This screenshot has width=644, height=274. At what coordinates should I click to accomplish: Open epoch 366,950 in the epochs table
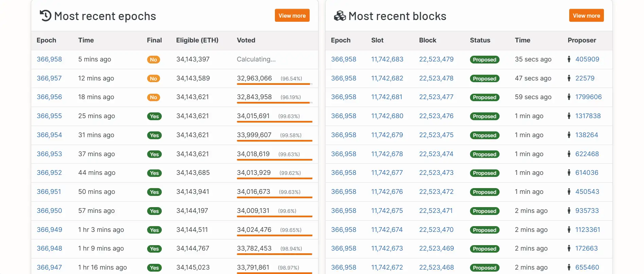click(49, 211)
